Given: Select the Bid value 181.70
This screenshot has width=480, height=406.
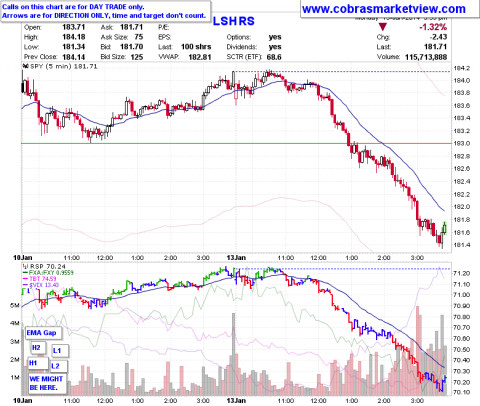Looking at the screenshot, I should (132, 47).
